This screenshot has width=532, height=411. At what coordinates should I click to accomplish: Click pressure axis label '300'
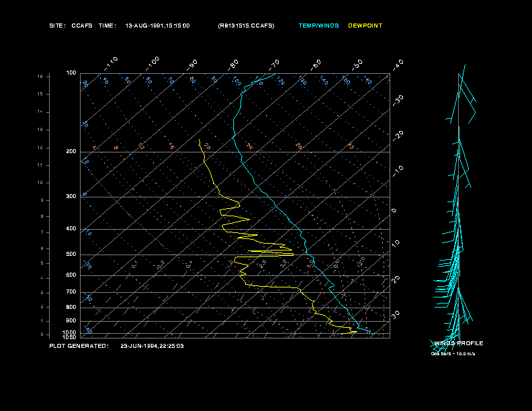pos(71,196)
